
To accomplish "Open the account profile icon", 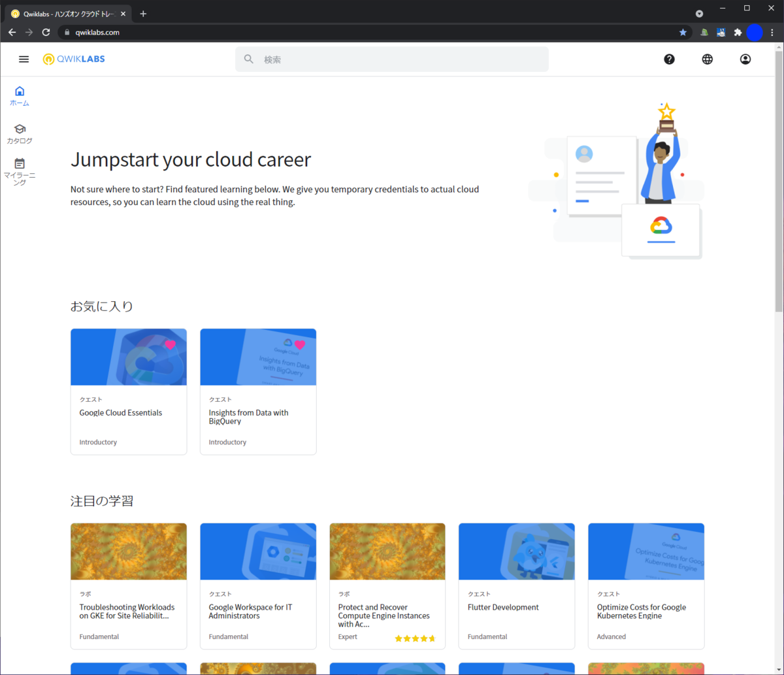I will (x=745, y=59).
